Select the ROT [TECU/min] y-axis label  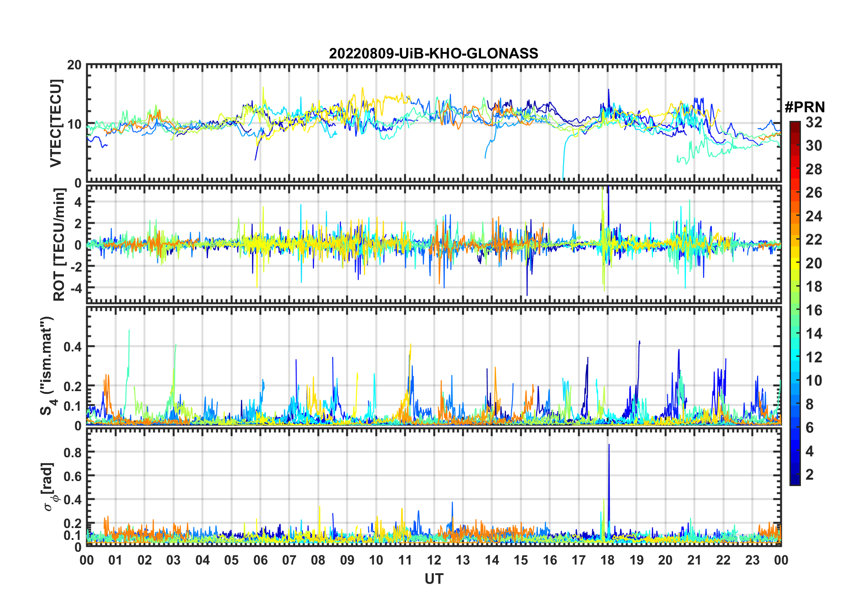pos(59,244)
